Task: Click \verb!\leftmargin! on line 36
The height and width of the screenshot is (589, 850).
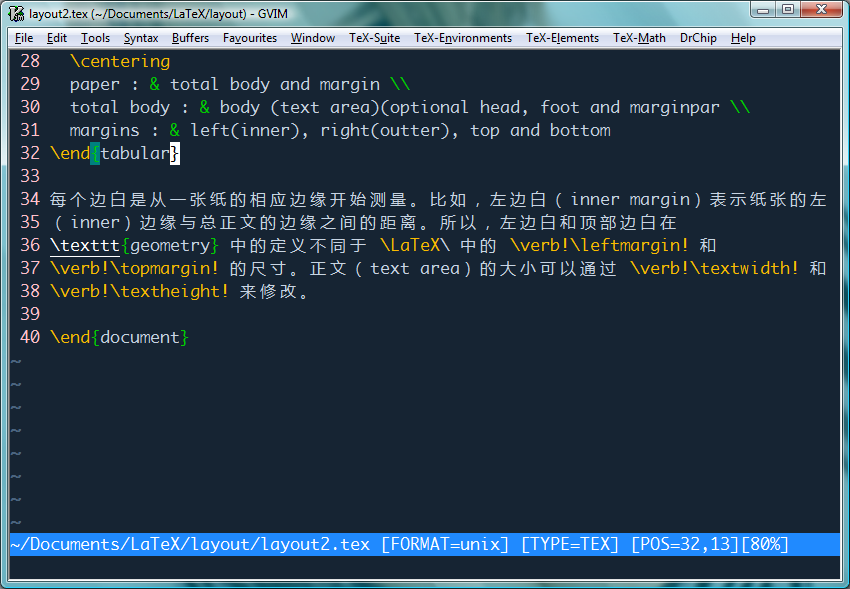Action: click(x=599, y=245)
